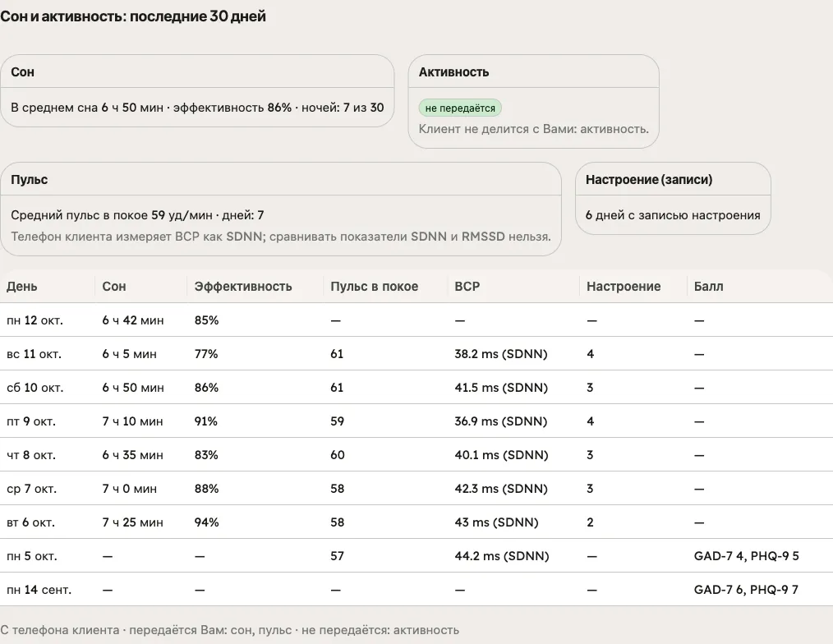
Task: Click the "Настроение" column header in the table
Action: (624, 287)
